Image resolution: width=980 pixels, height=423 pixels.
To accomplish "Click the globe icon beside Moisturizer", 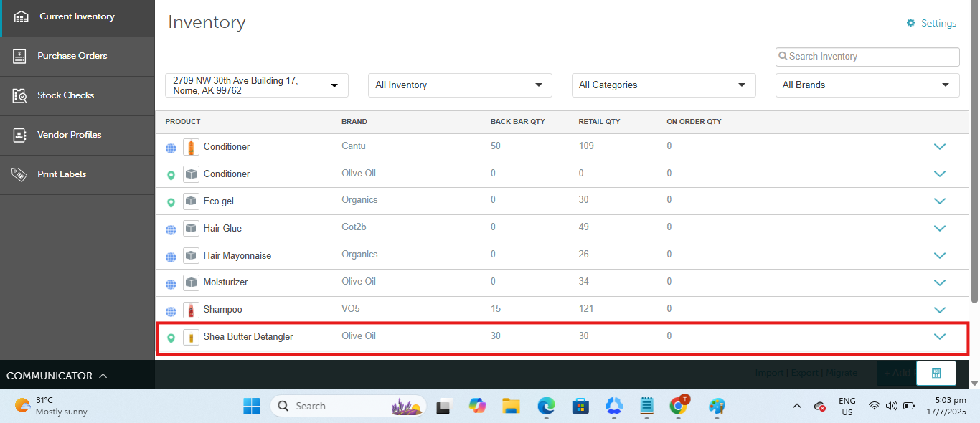I will tap(171, 284).
